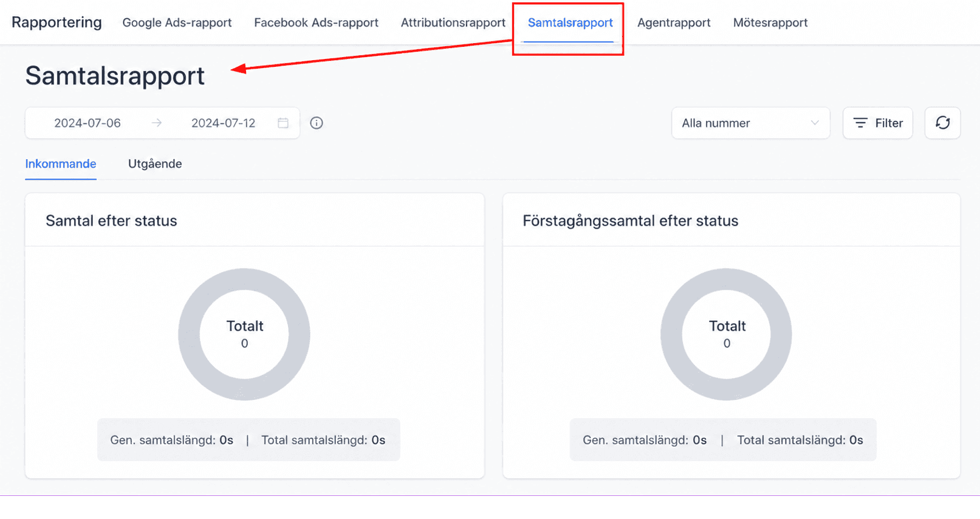
Task: Click the Förstagångssamtal efter status donut chart
Action: [726, 334]
